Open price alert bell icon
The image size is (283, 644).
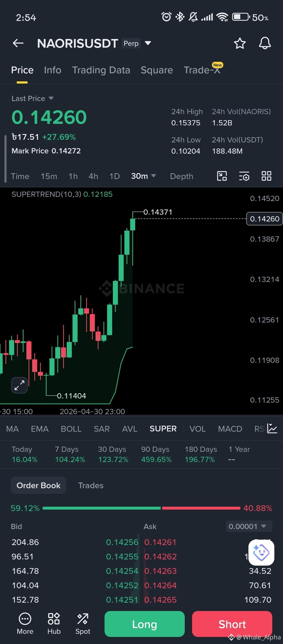pos(265,43)
